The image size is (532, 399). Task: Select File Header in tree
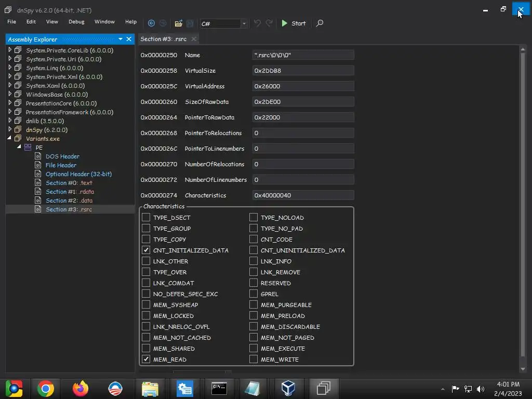pos(61,165)
